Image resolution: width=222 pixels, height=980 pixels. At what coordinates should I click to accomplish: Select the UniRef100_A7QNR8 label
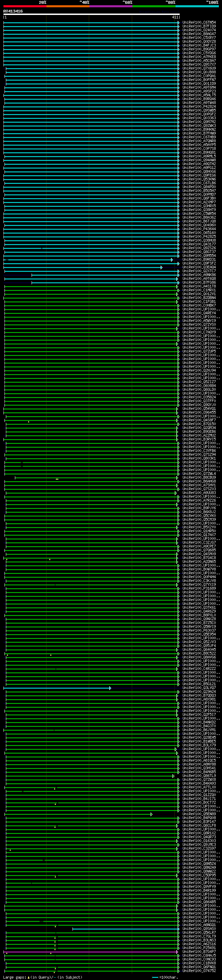tap(199, 141)
